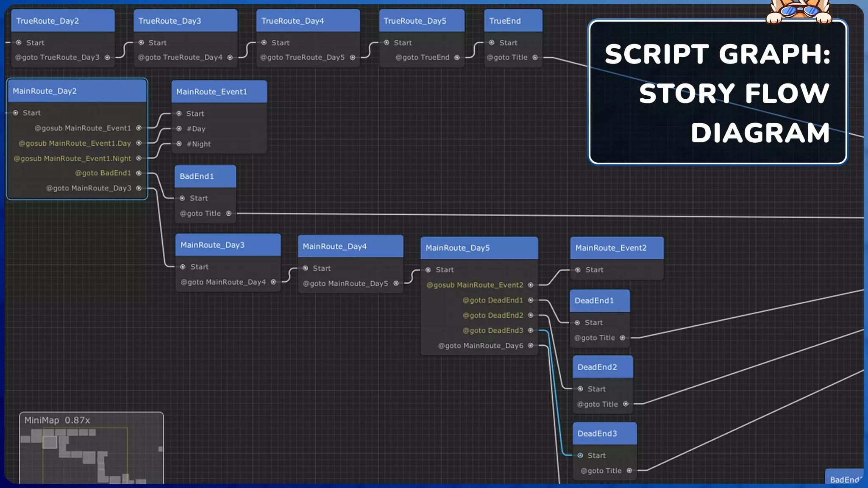Viewport: 868px width, 488px height.
Task: Select the MainRoute_Day2 node header
Action: point(44,91)
